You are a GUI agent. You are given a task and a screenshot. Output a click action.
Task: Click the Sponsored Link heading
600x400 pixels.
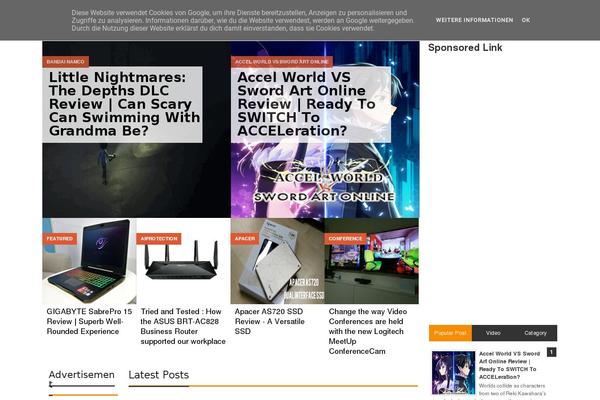pyautogui.click(x=465, y=48)
